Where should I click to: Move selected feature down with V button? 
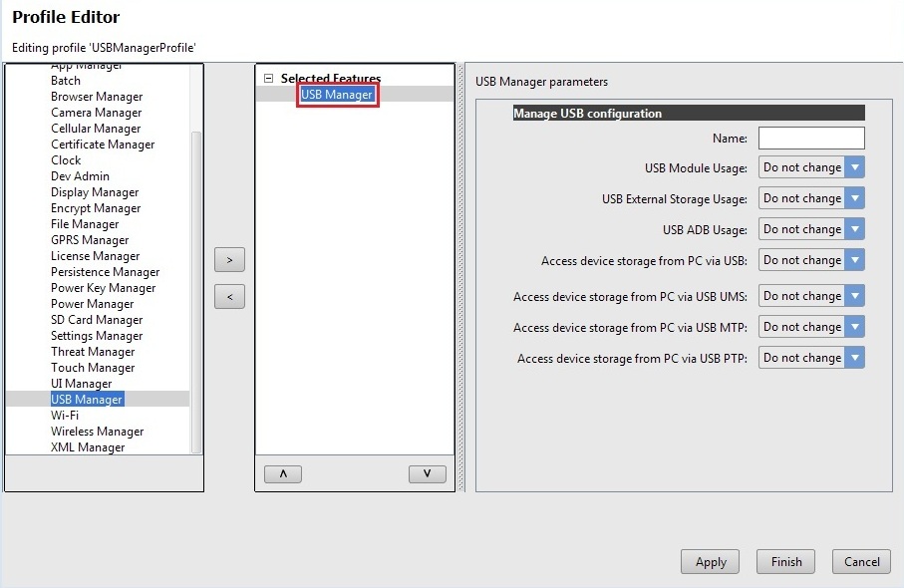coord(427,474)
